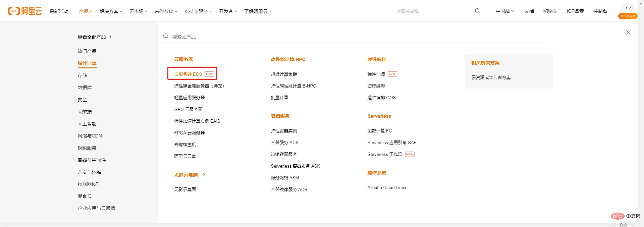Select 热门产品 category

pyautogui.click(x=87, y=51)
